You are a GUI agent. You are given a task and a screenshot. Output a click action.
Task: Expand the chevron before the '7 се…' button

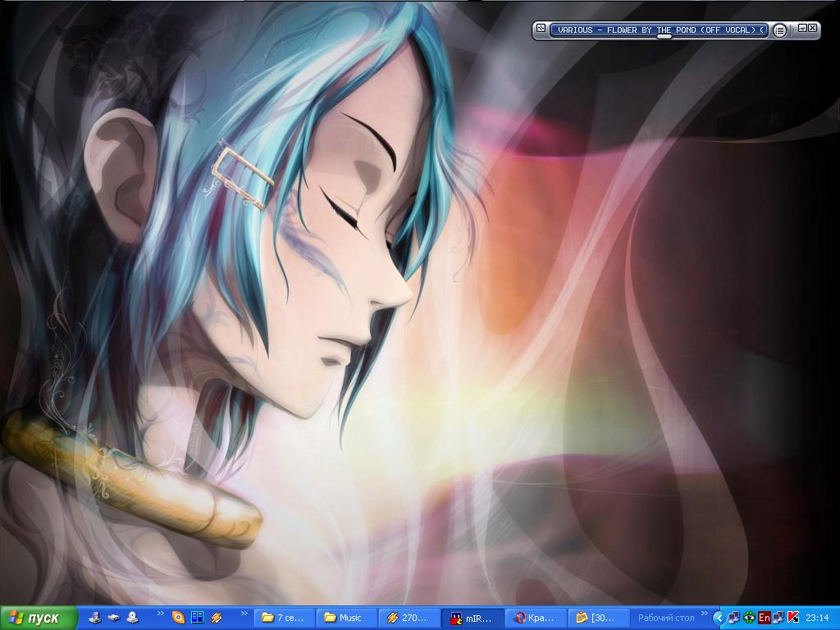point(244,613)
